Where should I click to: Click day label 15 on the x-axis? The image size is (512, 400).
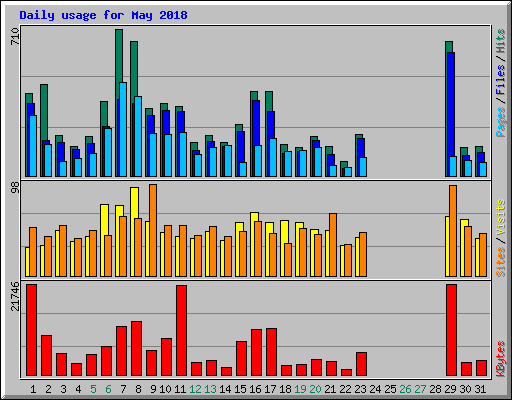click(240, 389)
